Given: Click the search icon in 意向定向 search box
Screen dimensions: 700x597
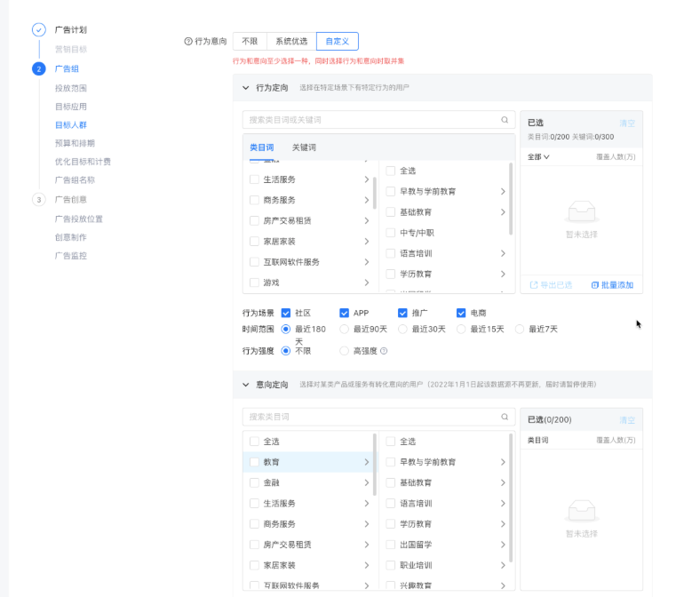Looking at the screenshot, I should point(505,417).
